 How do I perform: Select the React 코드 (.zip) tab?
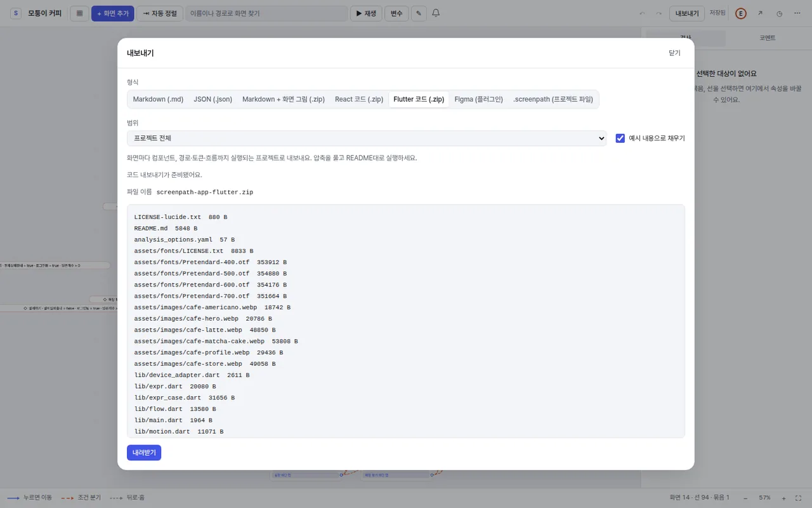point(359,99)
